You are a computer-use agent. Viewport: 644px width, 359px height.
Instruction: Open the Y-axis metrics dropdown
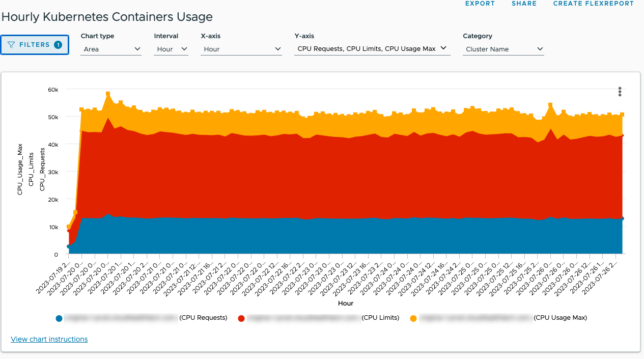[x=372, y=48]
